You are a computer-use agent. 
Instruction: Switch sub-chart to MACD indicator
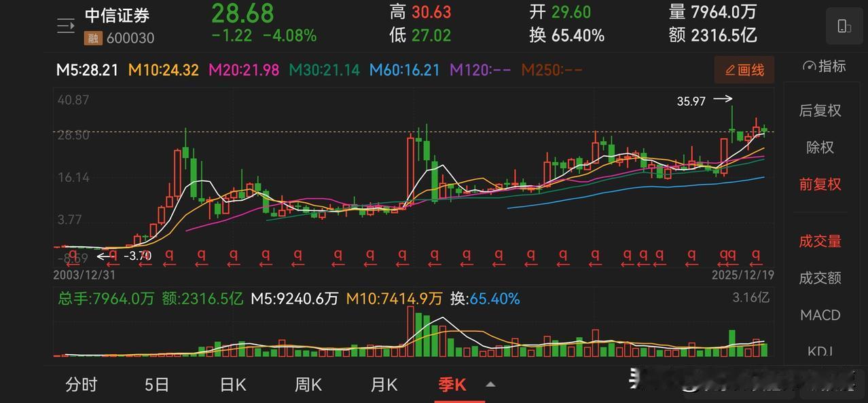tap(820, 315)
